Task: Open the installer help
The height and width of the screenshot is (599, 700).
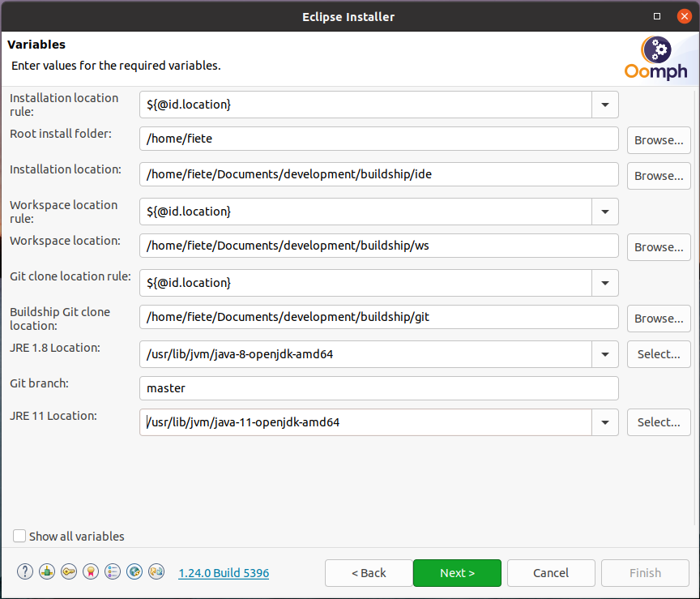Action: pyautogui.click(x=24, y=571)
